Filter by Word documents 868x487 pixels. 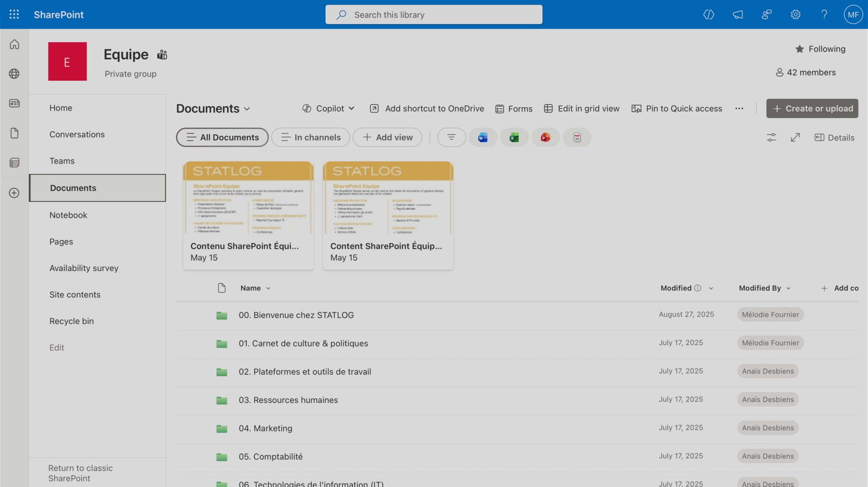[x=482, y=137]
